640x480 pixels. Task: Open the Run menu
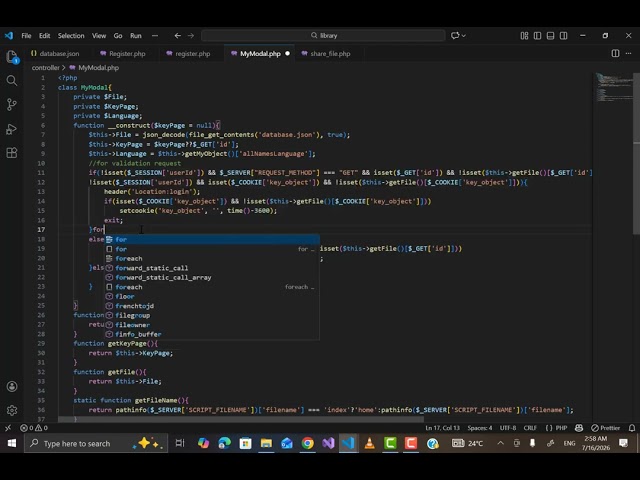136,36
